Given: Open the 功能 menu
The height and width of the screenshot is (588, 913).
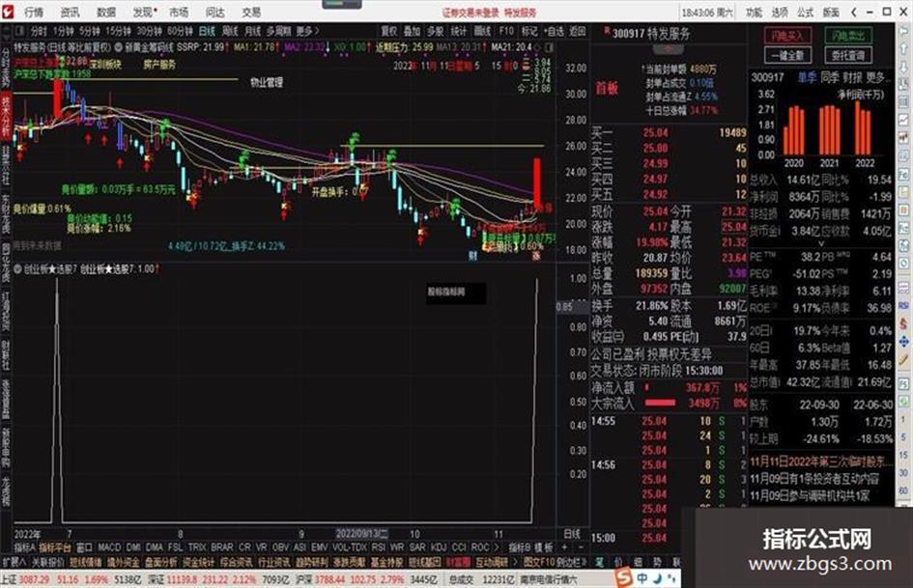Looking at the screenshot, I should [x=754, y=12].
